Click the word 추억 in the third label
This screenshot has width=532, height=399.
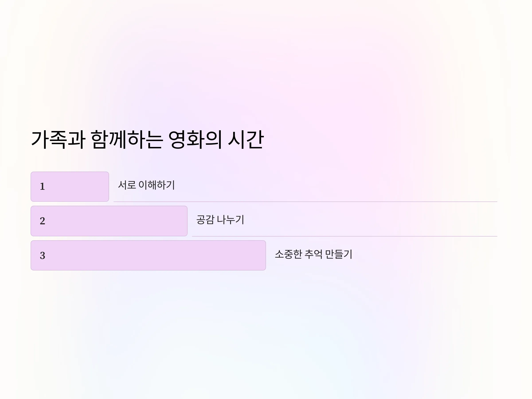pyautogui.click(x=313, y=254)
